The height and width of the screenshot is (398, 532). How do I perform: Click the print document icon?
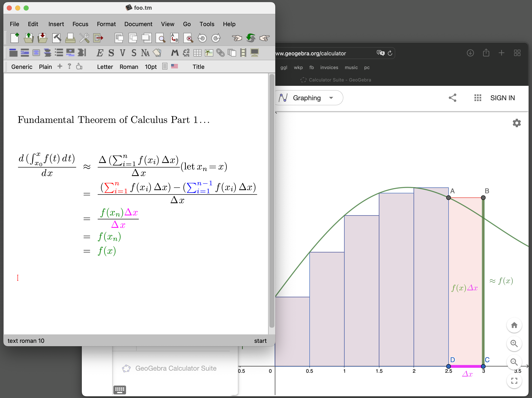(x=70, y=38)
